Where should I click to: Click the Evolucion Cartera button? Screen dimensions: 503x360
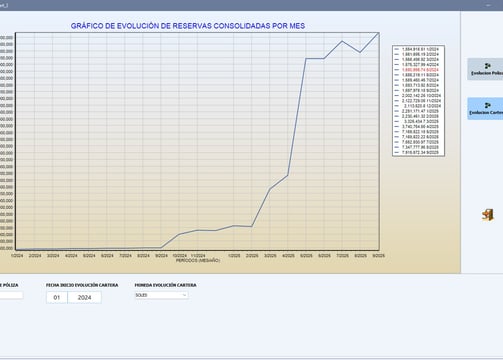[x=485, y=109]
